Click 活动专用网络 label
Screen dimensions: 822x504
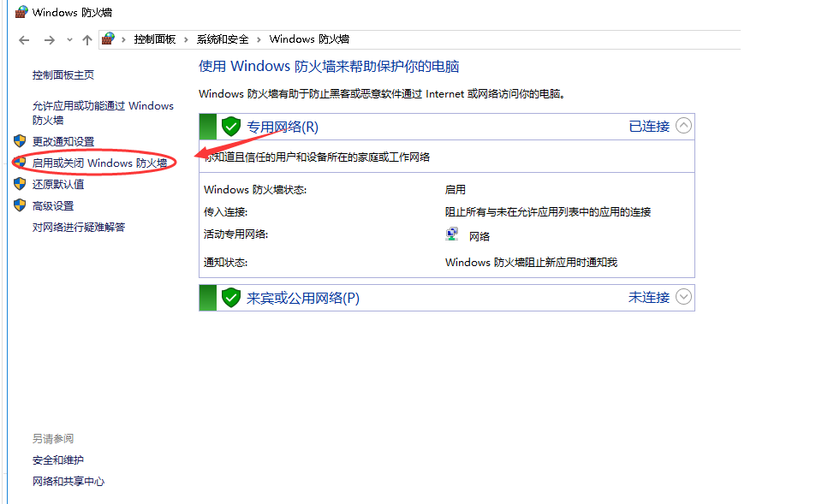tap(236, 234)
